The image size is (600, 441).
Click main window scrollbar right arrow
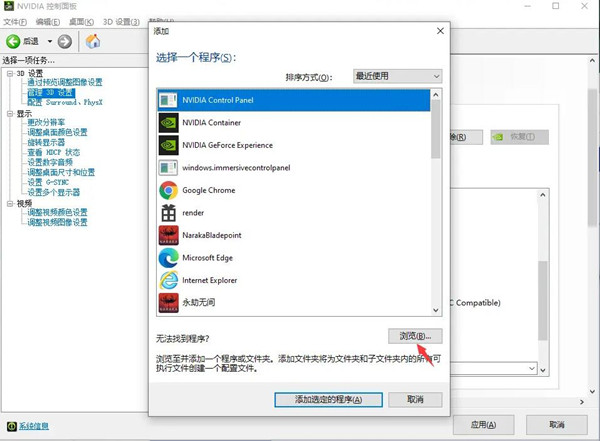tap(582, 402)
